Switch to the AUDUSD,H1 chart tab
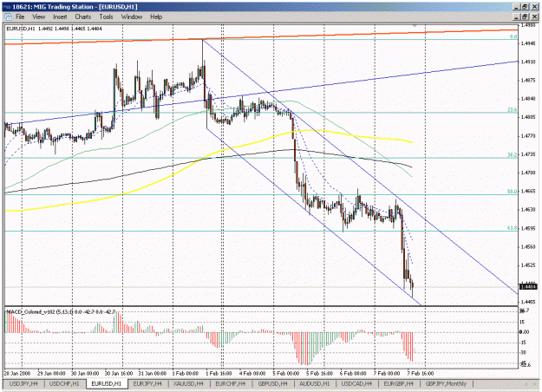This screenshot has width=542, height=392. point(315,383)
